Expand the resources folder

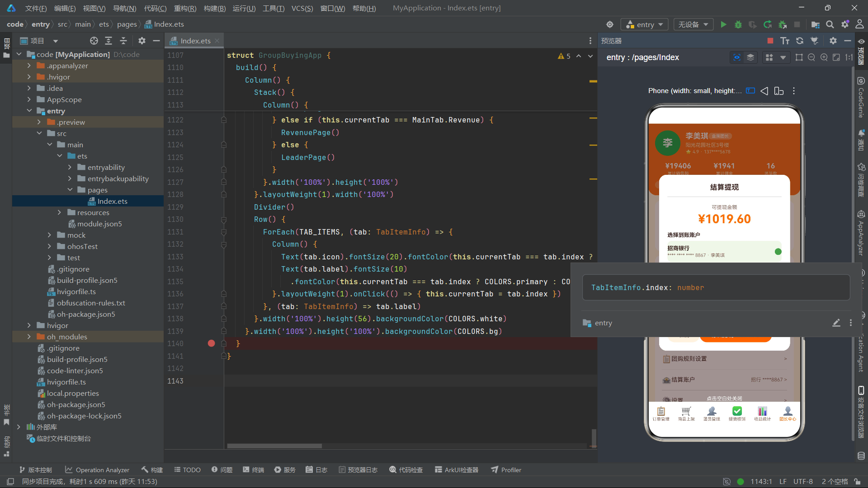(x=59, y=212)
